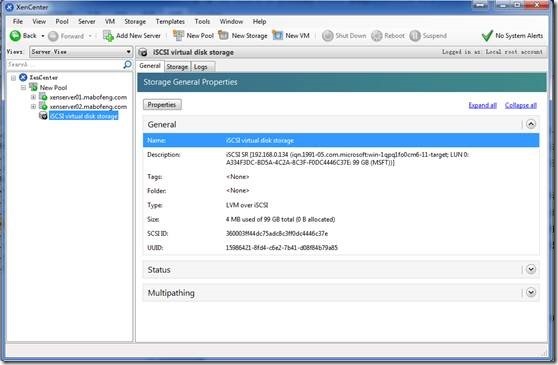Click the Size value 4 MB used

[x=280, y=219]
